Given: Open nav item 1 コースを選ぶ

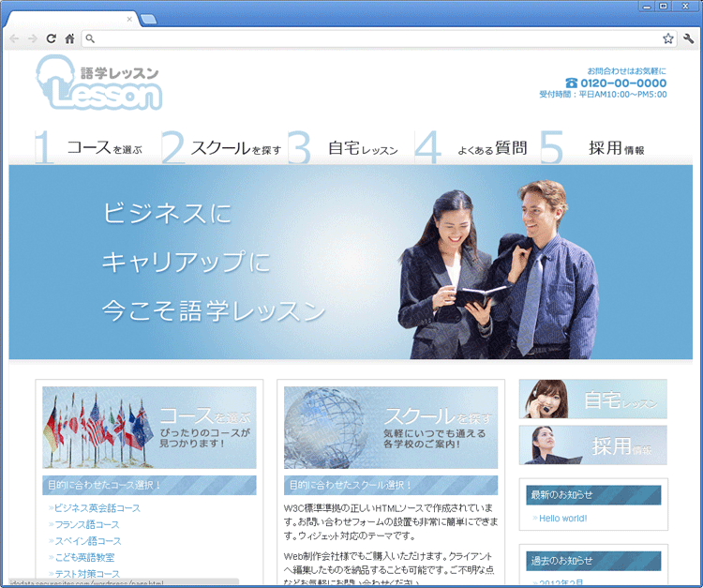Looking at the screenshot, I should [97, 147].
